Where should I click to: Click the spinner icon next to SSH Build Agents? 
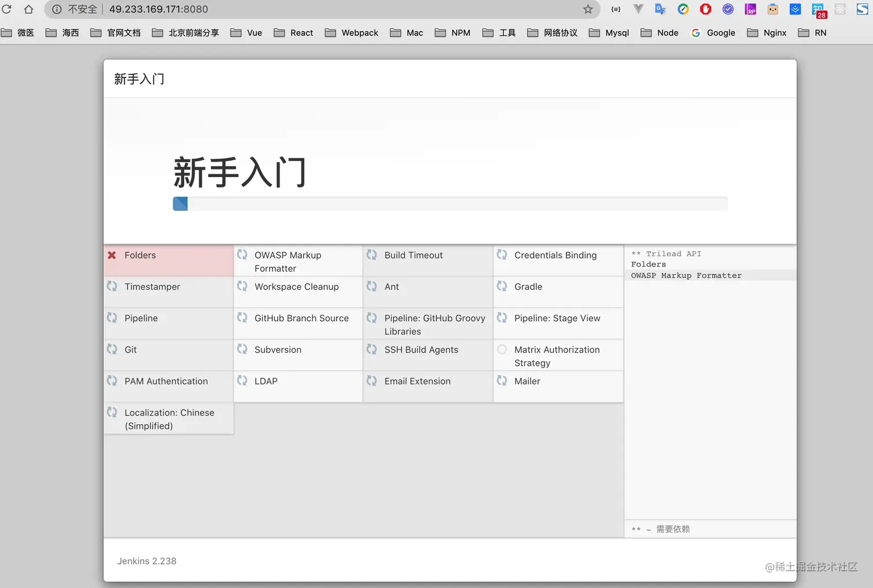(x=372, y=349)
